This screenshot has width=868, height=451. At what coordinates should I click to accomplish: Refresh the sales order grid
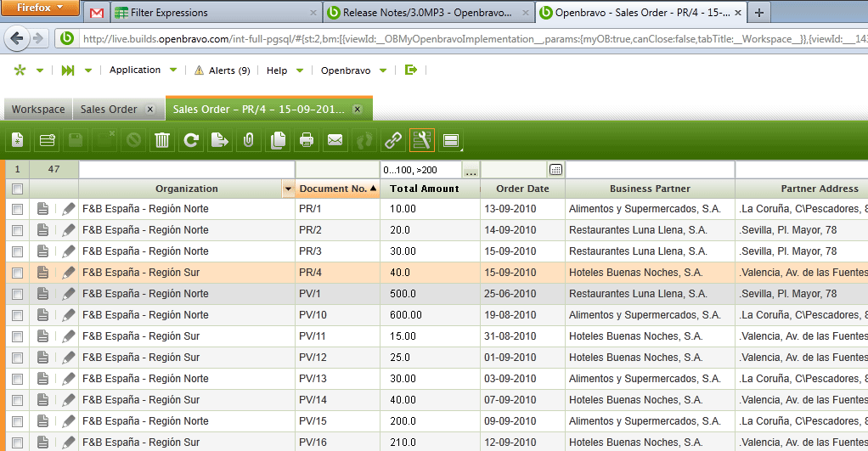(x=191, y=140)
